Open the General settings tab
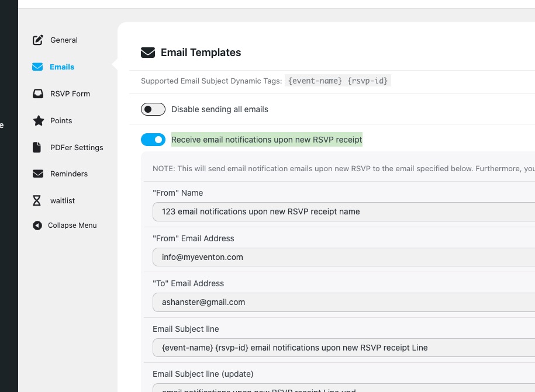The height and width of the screenshot is (392, 535). (x=64, y=40)
